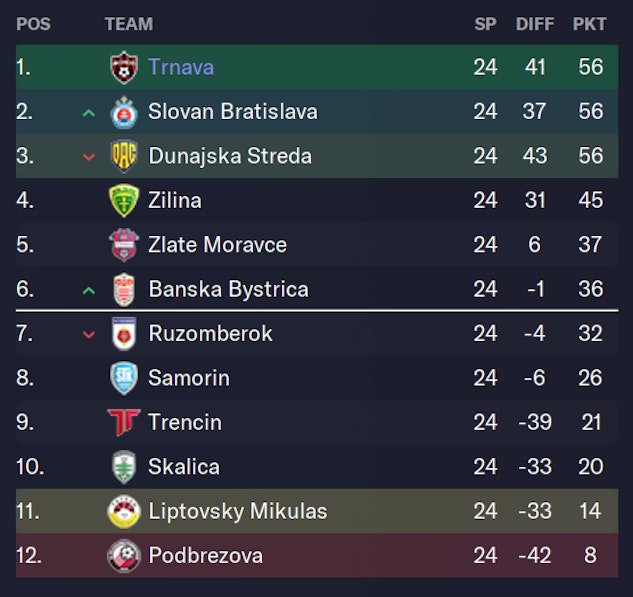Image resolution: width=633 pixels, height=597 pixels.
Task: Sort standings by DIFF header
Action: pyautogui.click(x=535, y=24)
